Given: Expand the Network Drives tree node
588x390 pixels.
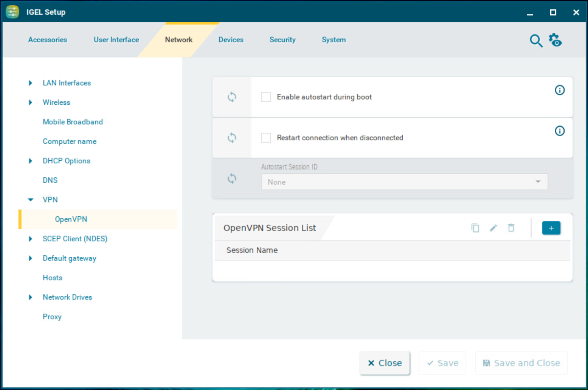Looking at the screenshot, I should click(x=30, y=297).
